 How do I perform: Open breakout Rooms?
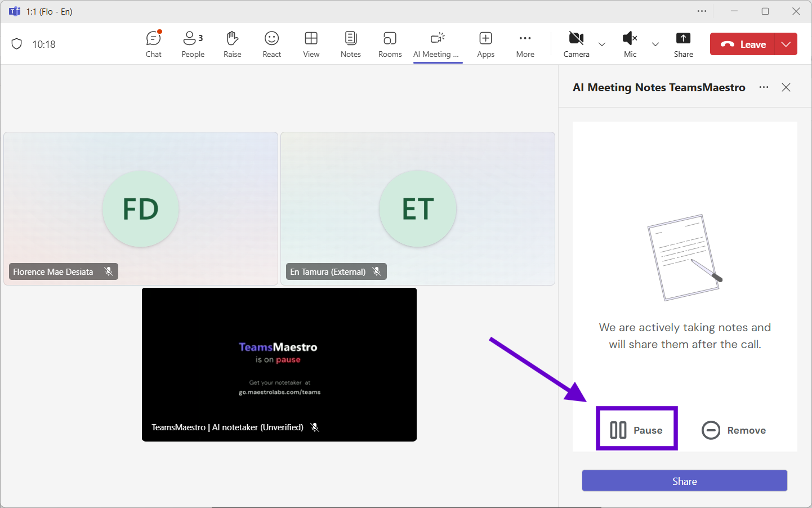click(x=390, y=44)
